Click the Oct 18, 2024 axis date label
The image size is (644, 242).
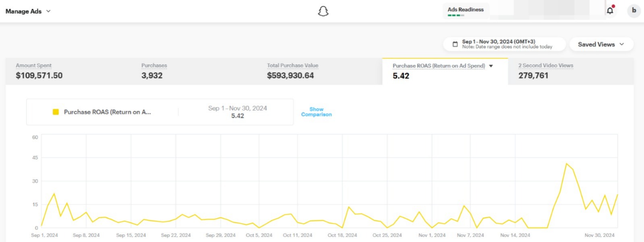pos(342,235)
